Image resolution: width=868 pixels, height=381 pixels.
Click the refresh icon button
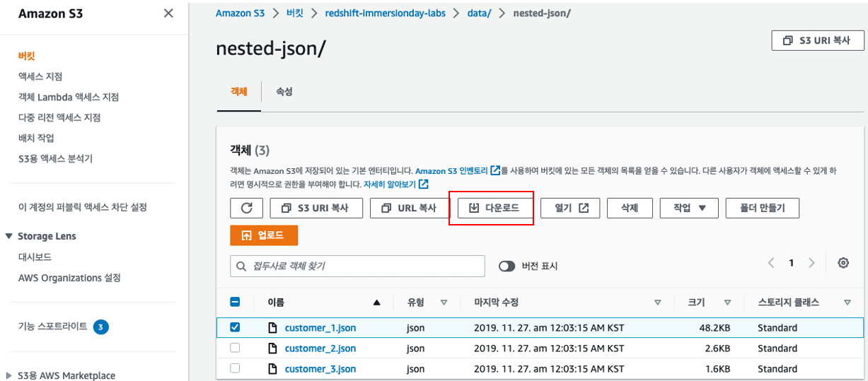tap(246, 208)
